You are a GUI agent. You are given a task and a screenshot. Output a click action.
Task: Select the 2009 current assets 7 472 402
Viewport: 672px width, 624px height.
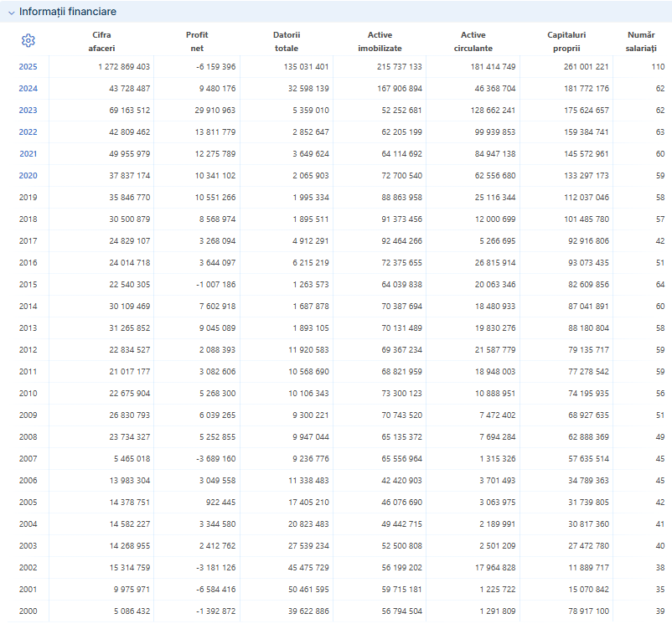[498, 415]
